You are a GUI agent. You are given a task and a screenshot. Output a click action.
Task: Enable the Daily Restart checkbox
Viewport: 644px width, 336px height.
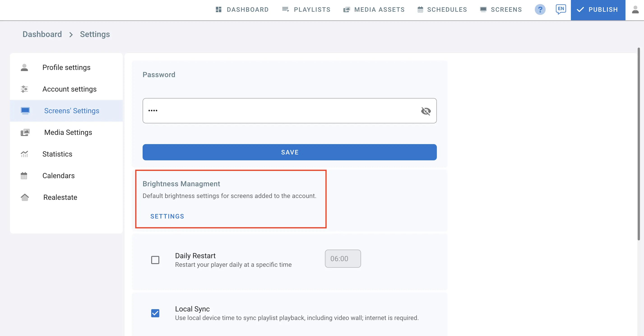click(155, 260)
